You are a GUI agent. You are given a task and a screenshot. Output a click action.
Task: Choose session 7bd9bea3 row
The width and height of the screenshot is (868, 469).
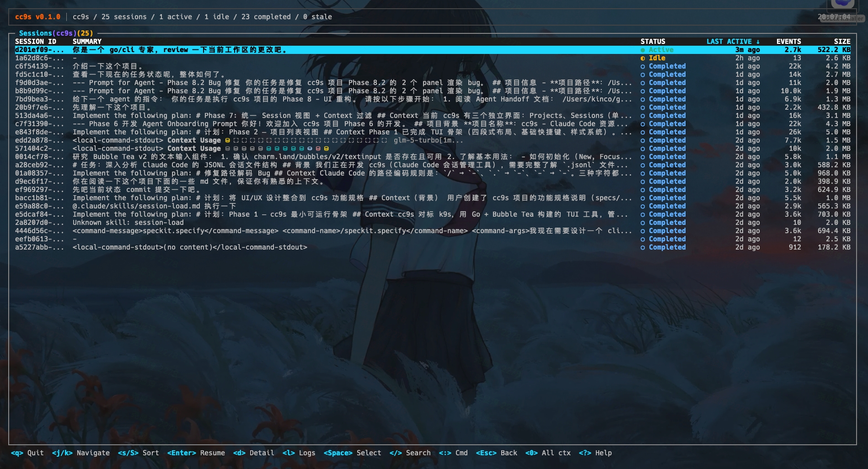click(433, 99)
